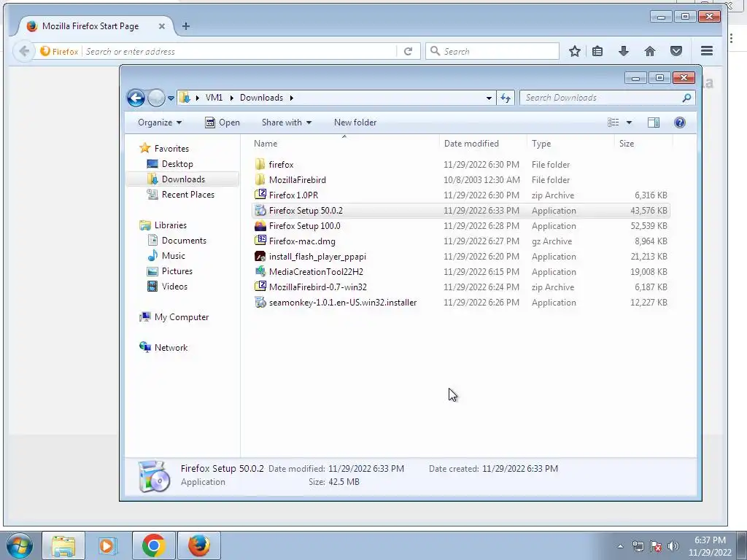The width and height of the screenshot is (747, 560).
Task: Click the change view icon
Action: [613, 122]
